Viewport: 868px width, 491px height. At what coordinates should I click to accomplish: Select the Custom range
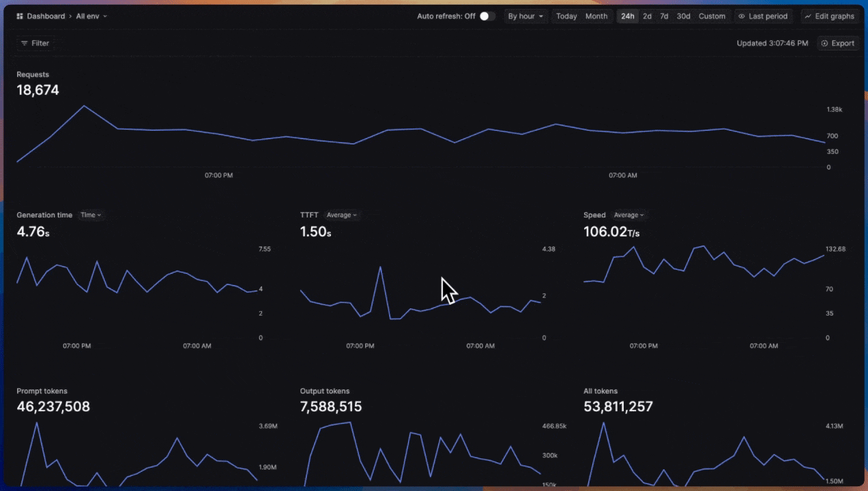(712, 16)
